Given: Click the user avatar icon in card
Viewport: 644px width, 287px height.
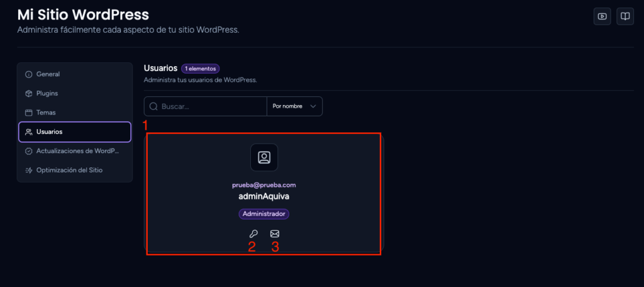Looking at the screenshot, I should click(264, 157).
